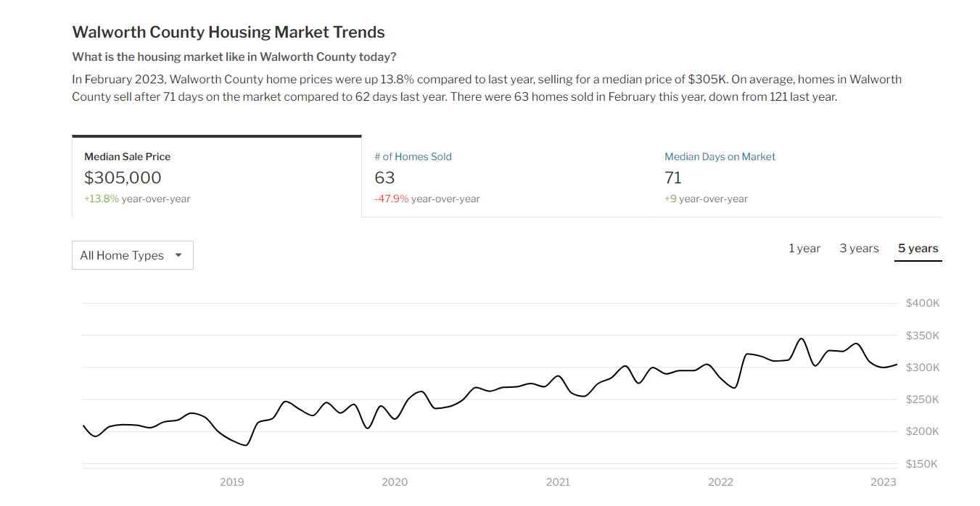
Task: Expand the All Home Types dropdown
Action: [132, 255]
